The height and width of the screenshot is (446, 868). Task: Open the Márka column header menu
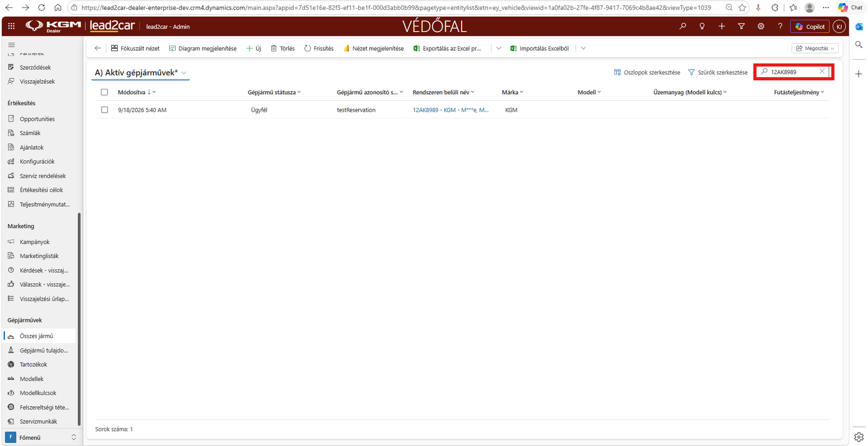tap(513, 92)
